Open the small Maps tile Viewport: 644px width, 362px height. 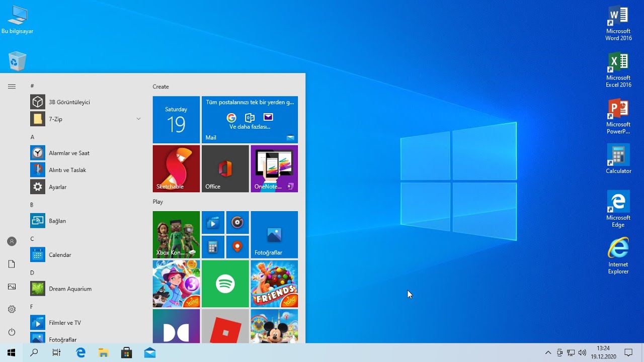tap(237, 247)
